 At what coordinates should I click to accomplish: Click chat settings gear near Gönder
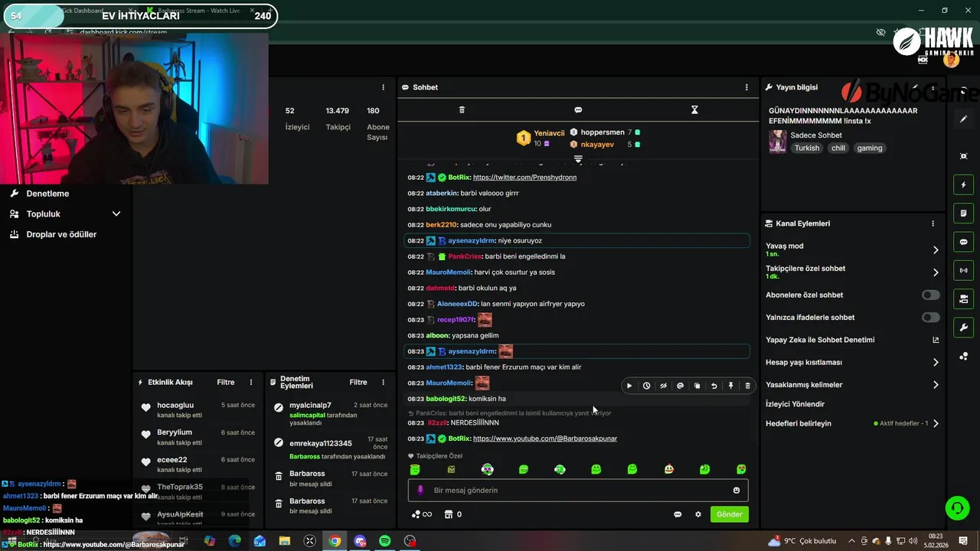698,514
